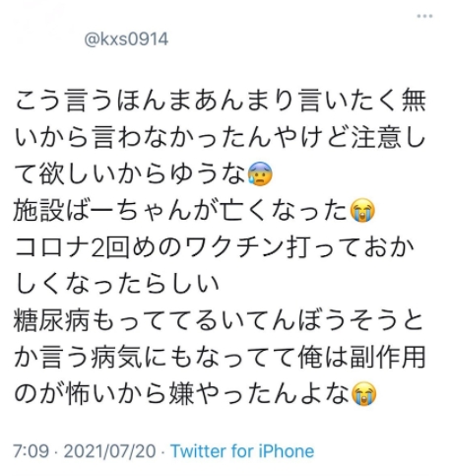
Task: Click the 2021/07/20 post date
Action: tap(109, 450)
